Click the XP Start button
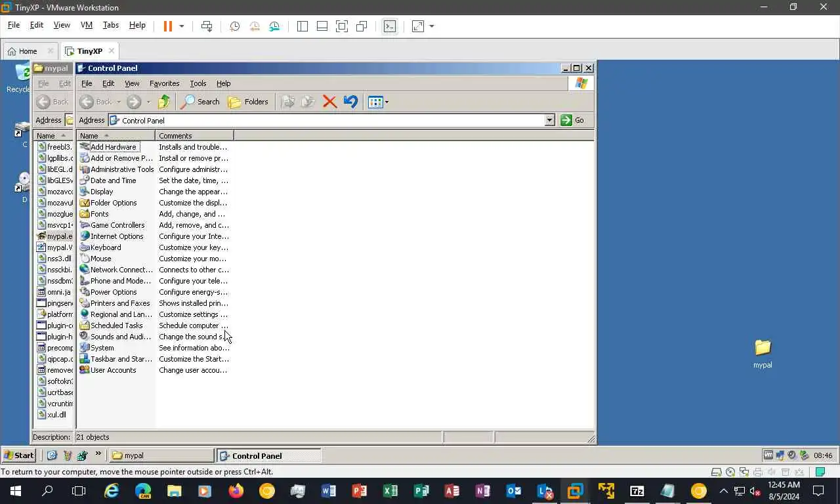The image size is (840, 504). click(19, 455)
